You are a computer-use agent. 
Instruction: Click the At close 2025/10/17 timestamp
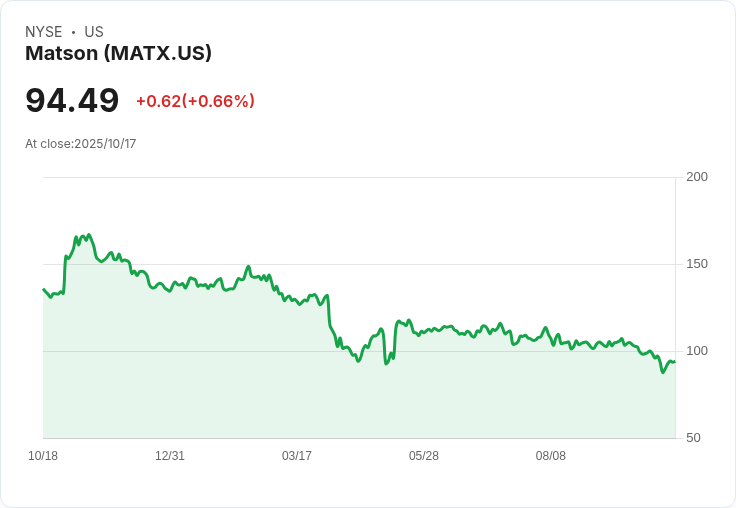[81, 144]
